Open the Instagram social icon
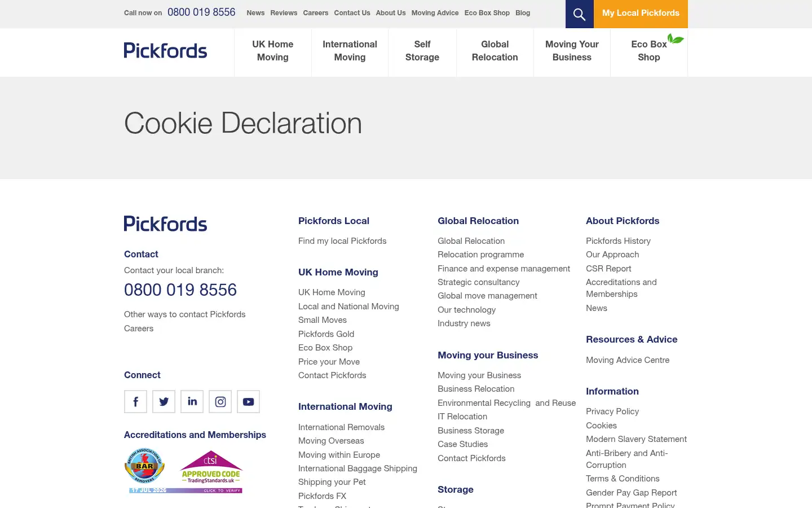 [x=220, y=401]
